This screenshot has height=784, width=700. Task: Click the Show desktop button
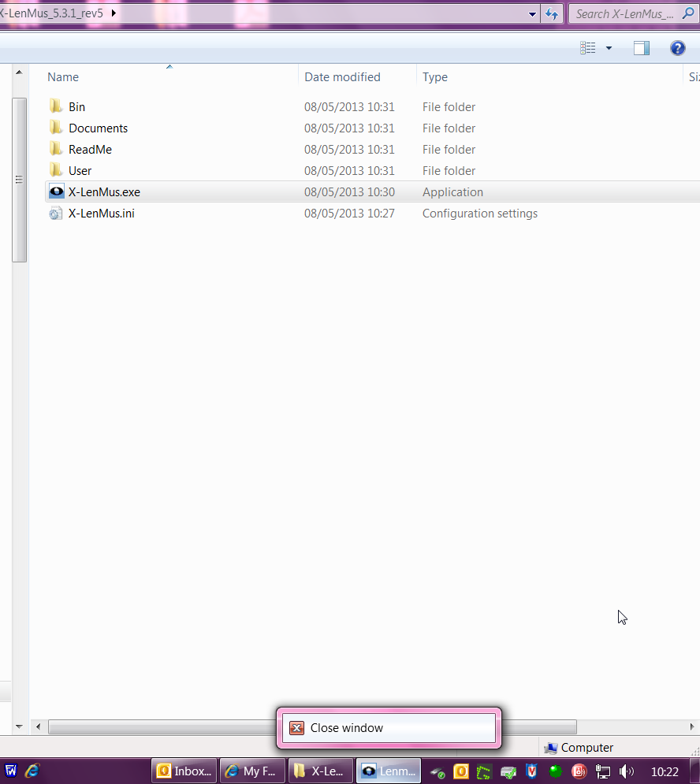pyautogui.click(x=694, y=771)
